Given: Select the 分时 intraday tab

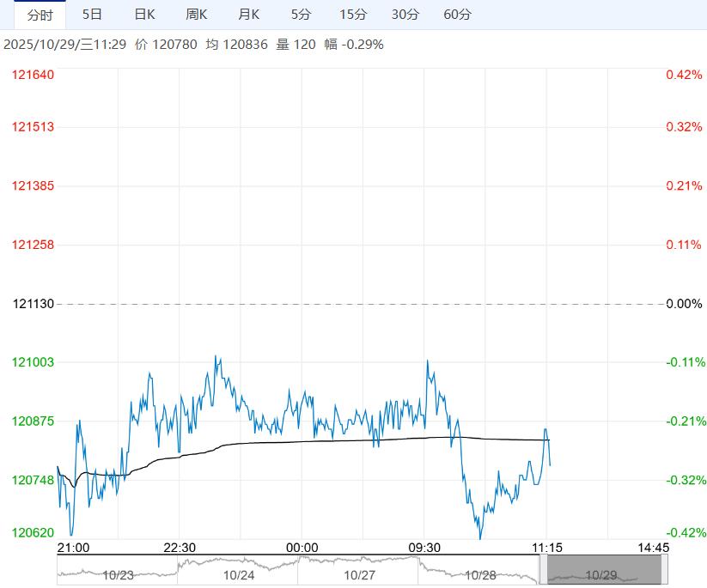Looking at the screenshot, I should (40, 15).
